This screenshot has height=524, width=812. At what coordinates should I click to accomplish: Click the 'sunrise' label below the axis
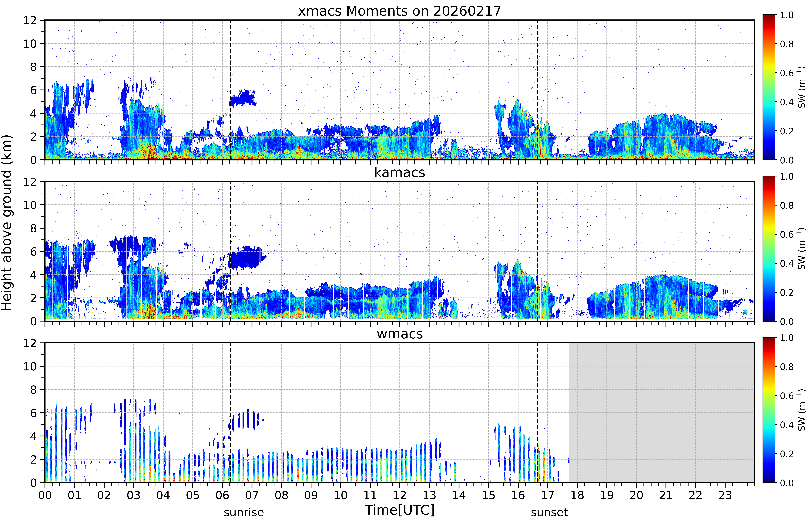(x=244, y=512)
